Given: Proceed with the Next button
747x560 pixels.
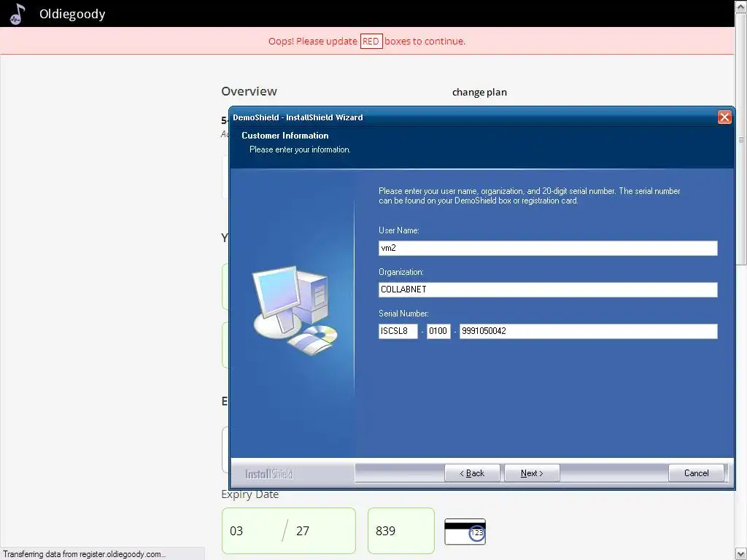Looking at the screenshot, I should pyautogui.click(x=532, y=472).
